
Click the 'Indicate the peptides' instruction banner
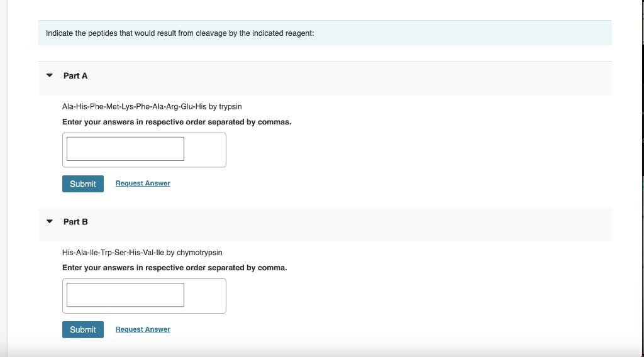click(180, 33)
